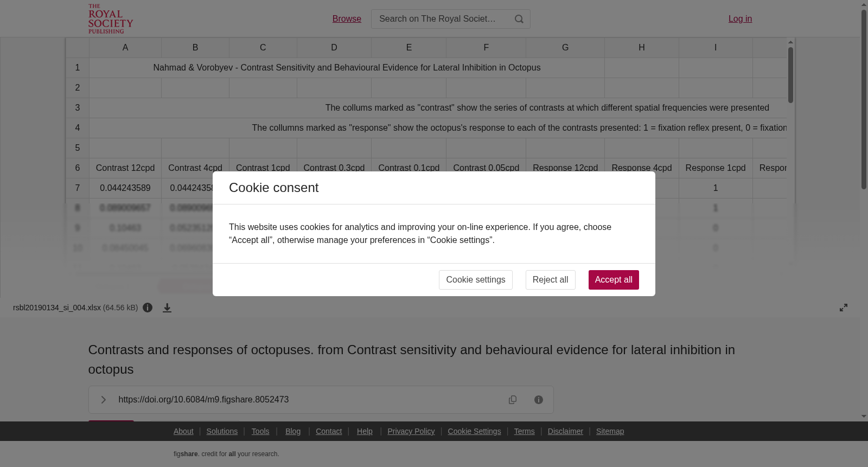868x467 pixels.
Task: Open Tools footer link
Action: (x=260, y=431)
